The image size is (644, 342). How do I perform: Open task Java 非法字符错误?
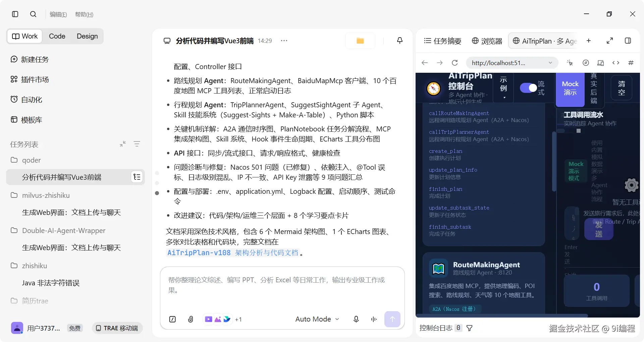pyautogui.click(x=51, y=283)
